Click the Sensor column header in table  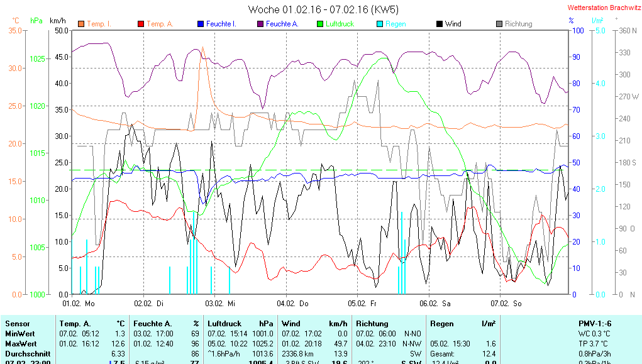pos(17,323)
